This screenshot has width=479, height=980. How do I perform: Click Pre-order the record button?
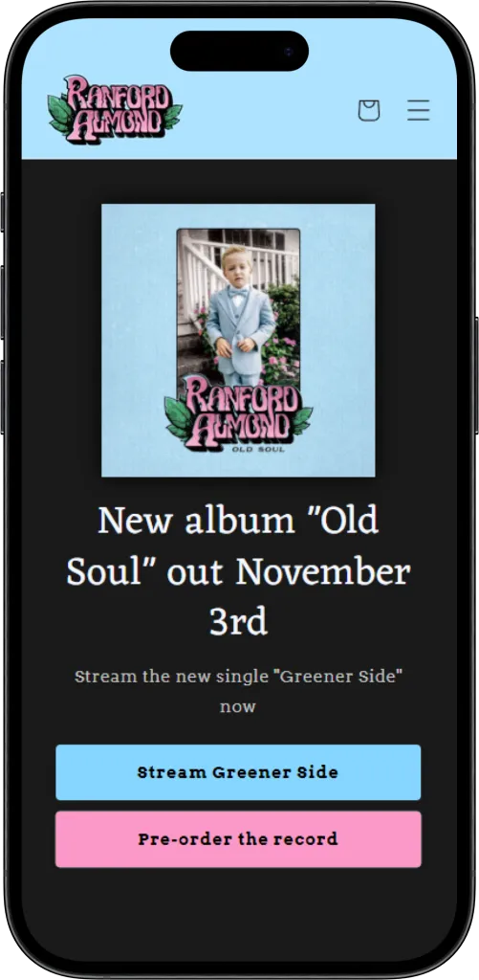click(x=238, y=838)
